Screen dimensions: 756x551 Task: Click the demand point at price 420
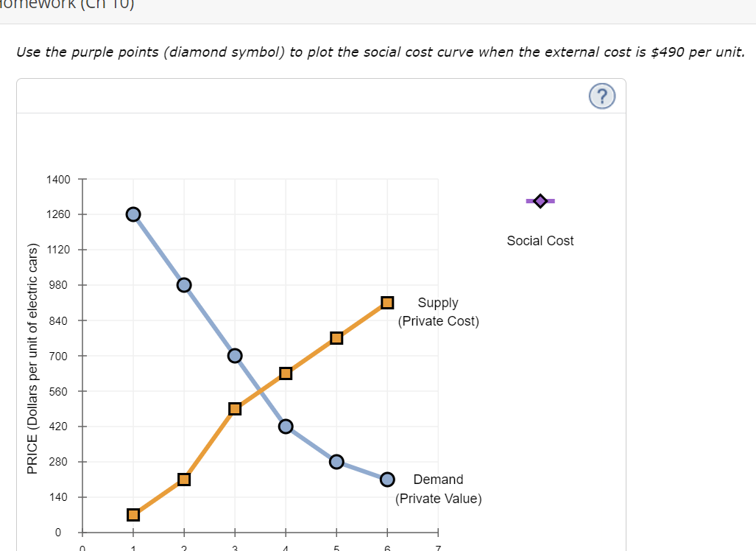(285, 426)
